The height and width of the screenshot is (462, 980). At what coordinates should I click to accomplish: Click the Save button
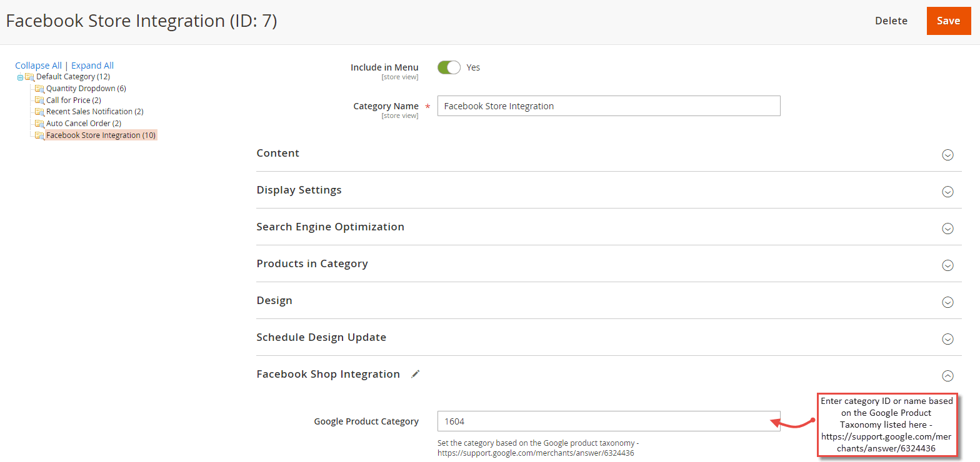click(x=948, y=21)
